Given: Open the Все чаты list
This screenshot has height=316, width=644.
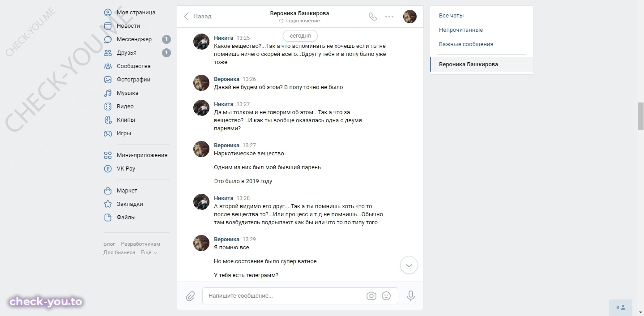Looking at the screenshot, I should coord(451,16).
